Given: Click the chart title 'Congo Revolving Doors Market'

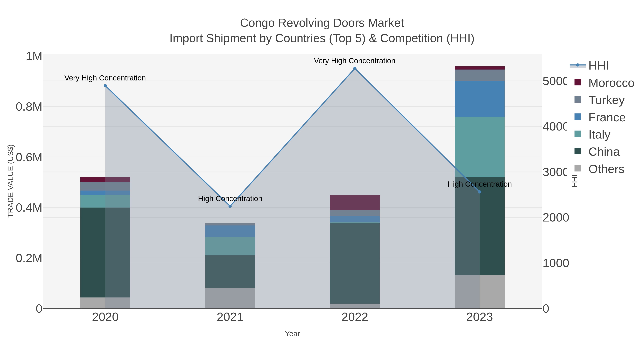Looking at the screenshot, I should point(322,23).
